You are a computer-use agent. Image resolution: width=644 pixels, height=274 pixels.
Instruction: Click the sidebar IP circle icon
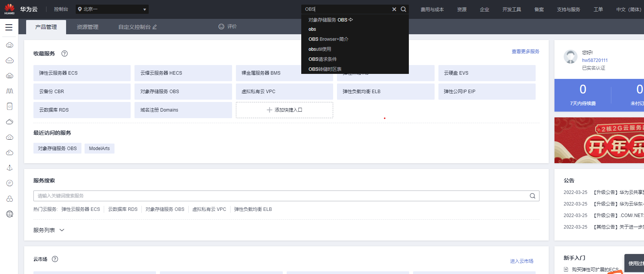[x=10, y=183]
